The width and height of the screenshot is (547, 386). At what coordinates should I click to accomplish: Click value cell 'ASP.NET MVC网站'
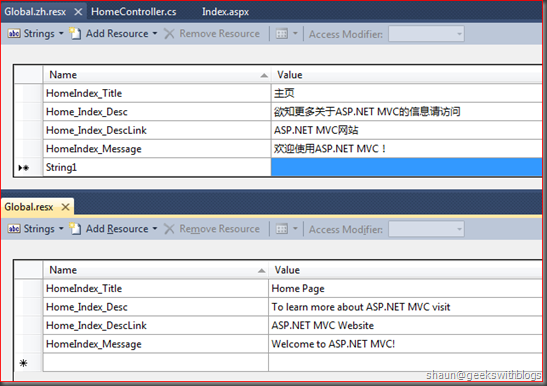click(x=406, y=130)
